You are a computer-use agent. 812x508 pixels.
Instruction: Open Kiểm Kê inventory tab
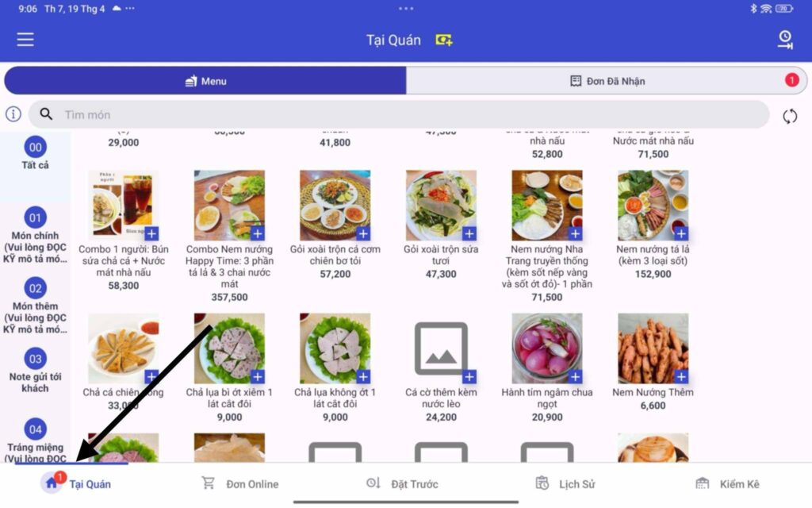(x=727, y=483)
